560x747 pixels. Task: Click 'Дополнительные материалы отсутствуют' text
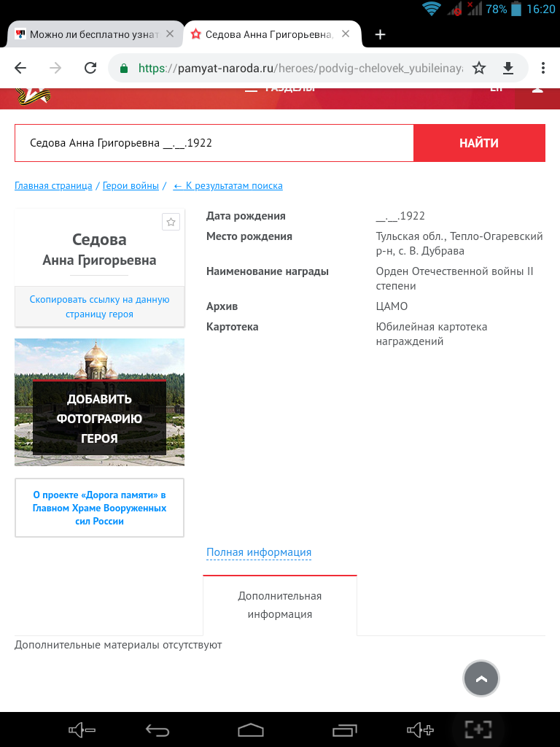pos(118,645)
